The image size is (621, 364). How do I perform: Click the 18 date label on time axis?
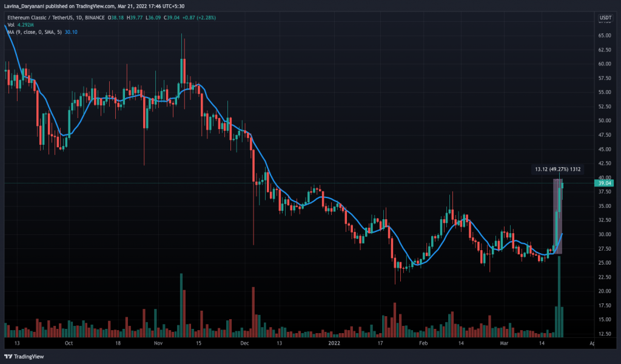[x=118, y=343]
